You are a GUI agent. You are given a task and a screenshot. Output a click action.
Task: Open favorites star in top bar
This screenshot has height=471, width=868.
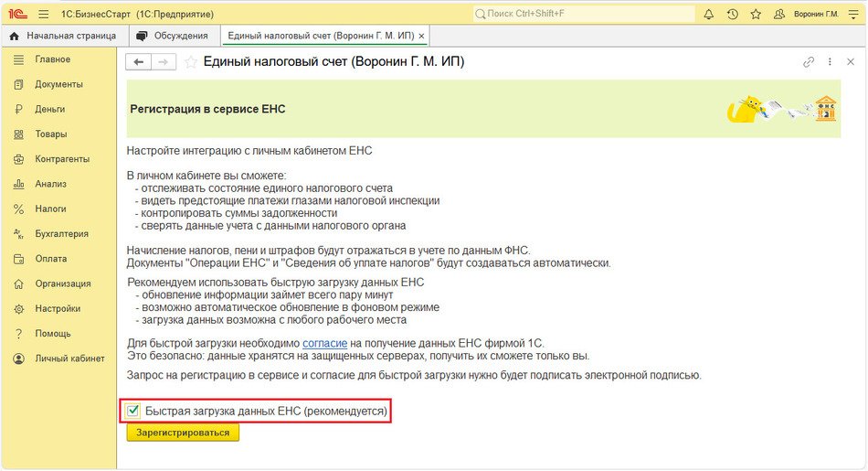click(756, 15)
